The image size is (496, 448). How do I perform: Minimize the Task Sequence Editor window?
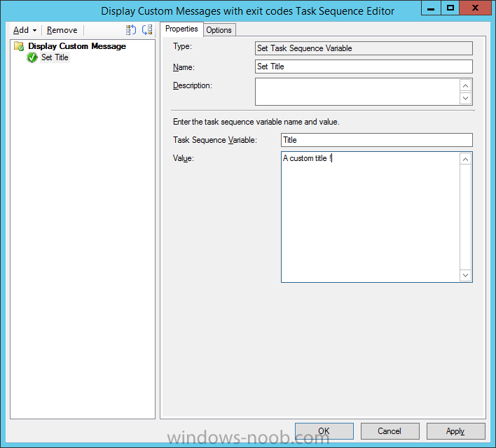coord(431,8)
